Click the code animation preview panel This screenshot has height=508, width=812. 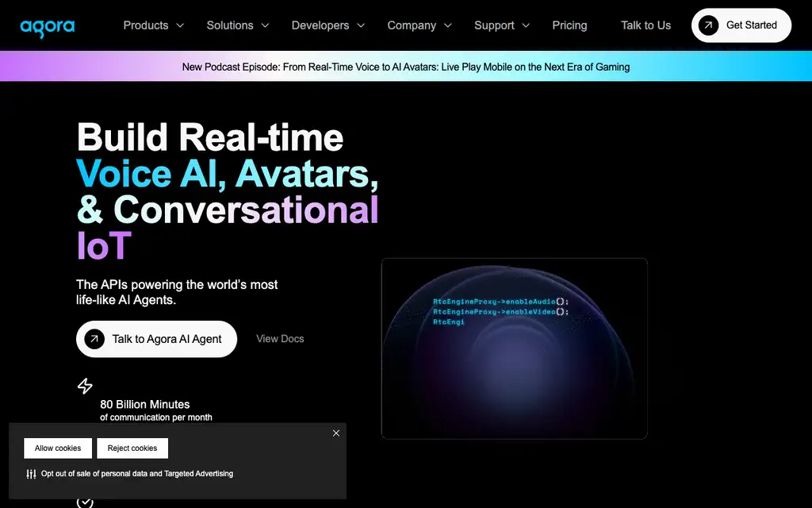[x=514, y=348]
